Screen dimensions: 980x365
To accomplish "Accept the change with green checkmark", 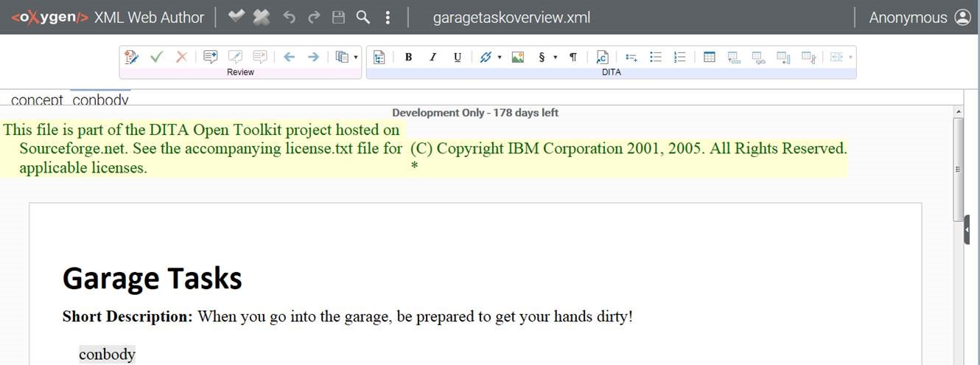I will (x=156, y=57).
